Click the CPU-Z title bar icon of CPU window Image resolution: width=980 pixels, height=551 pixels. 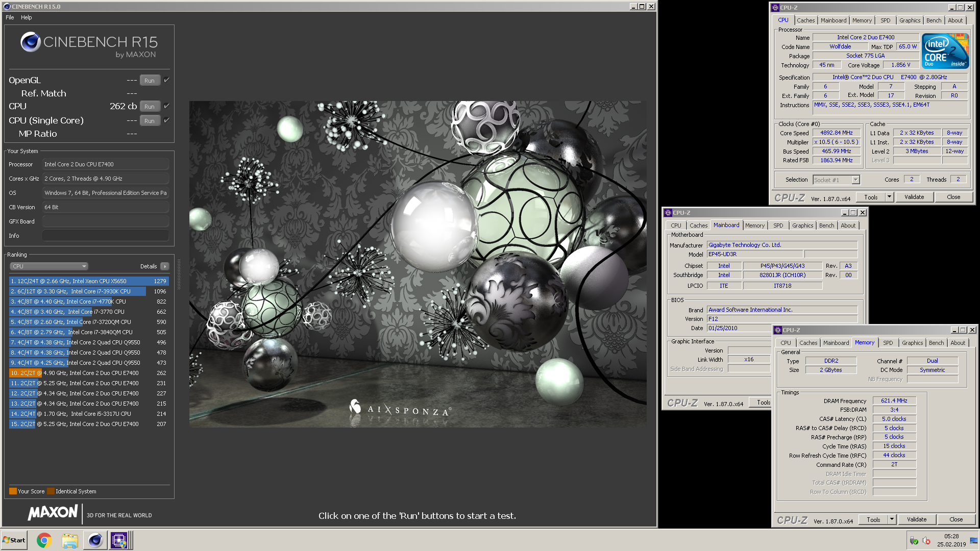[x=775, y=8]
